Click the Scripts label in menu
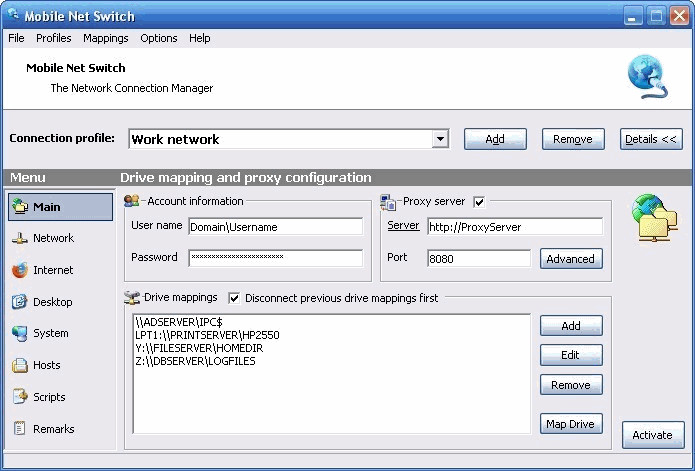The height and width of the screenshot is (471, 695). point(49,397)
